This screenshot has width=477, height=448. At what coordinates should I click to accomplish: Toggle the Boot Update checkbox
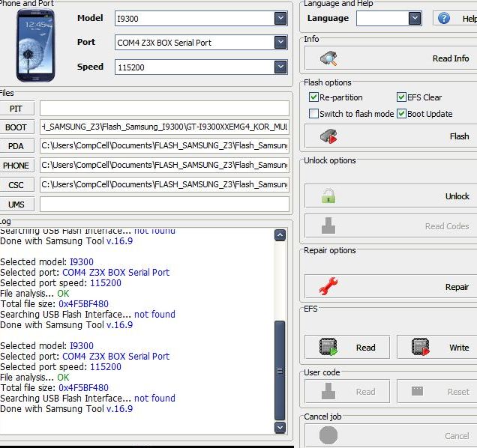pos(401,114)
